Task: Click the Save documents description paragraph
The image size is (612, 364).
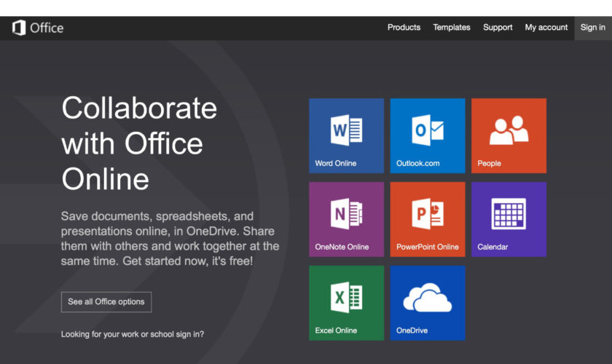Action: pos(170,237)
